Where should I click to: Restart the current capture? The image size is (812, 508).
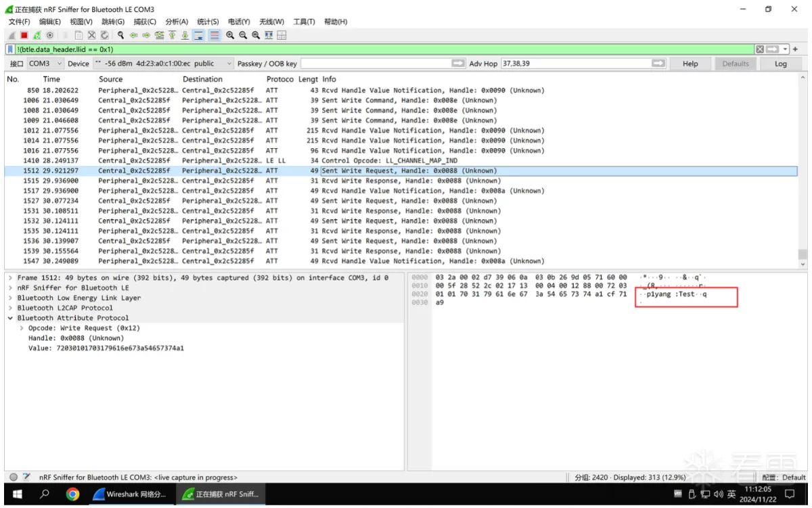pos(37,35)
